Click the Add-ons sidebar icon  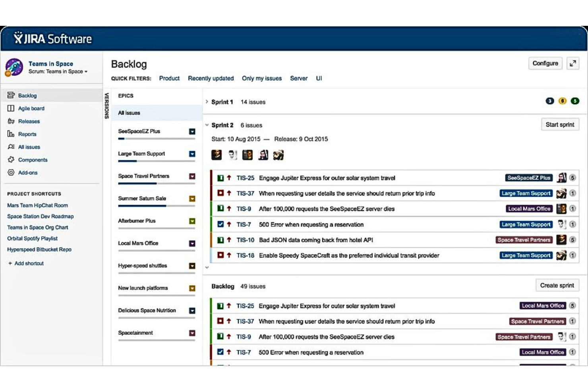(x=11, y=172)
